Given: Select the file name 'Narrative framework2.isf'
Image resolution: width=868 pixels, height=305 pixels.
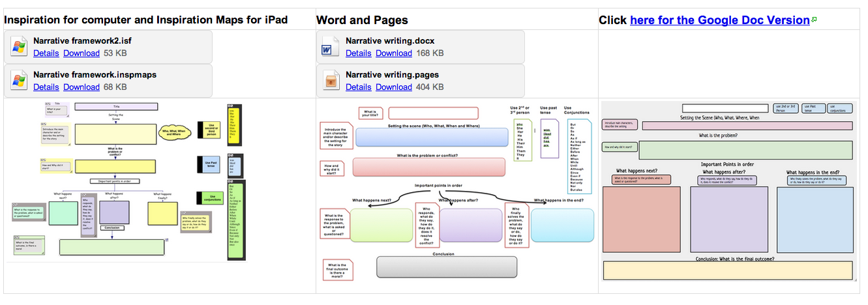Looking at the screenshot, I should click(82, 41).
